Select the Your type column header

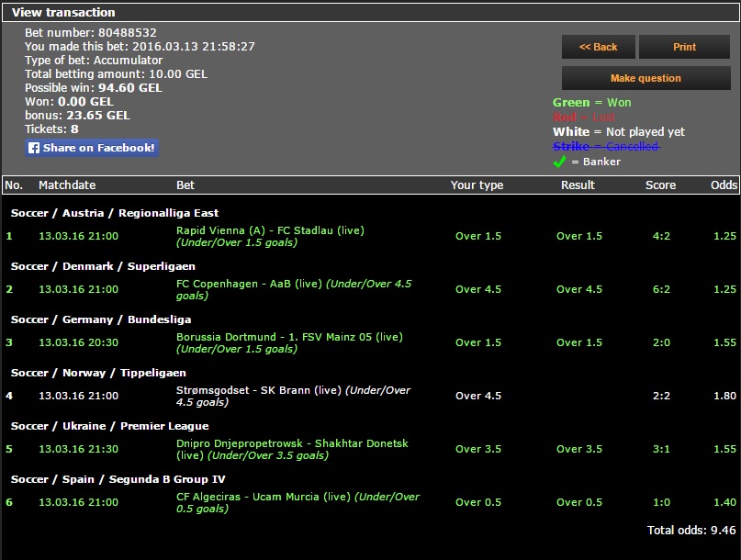coord(477,185)
